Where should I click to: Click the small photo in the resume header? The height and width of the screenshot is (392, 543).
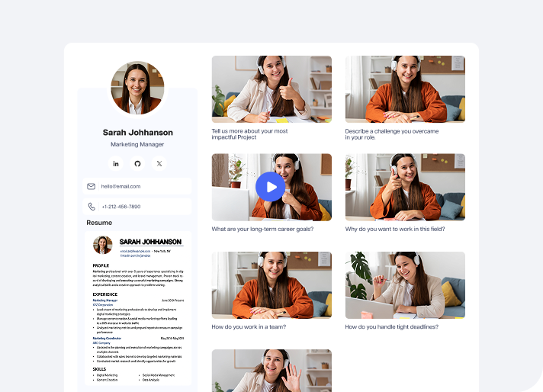click(102, 245)
